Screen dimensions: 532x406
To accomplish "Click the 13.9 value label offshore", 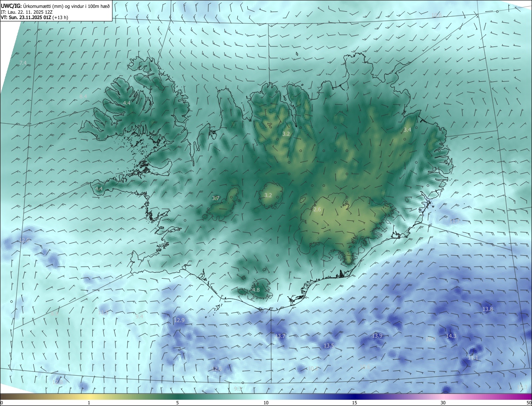I will click(377, 335).
